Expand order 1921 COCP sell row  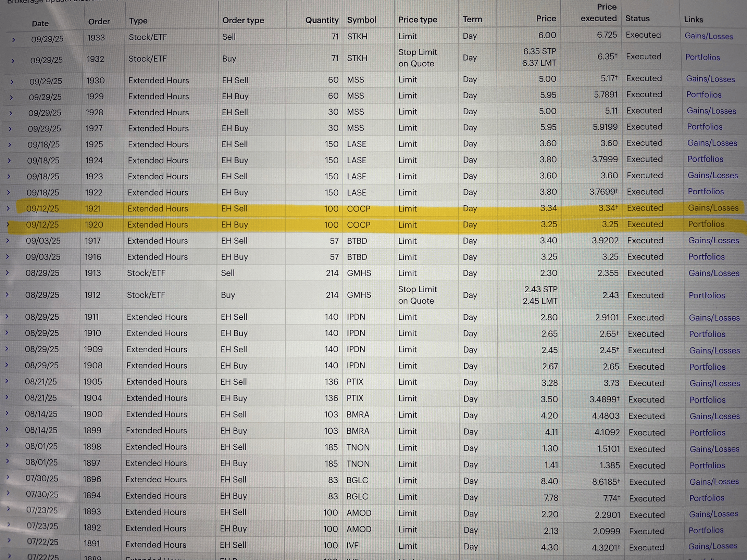(8, 208)
